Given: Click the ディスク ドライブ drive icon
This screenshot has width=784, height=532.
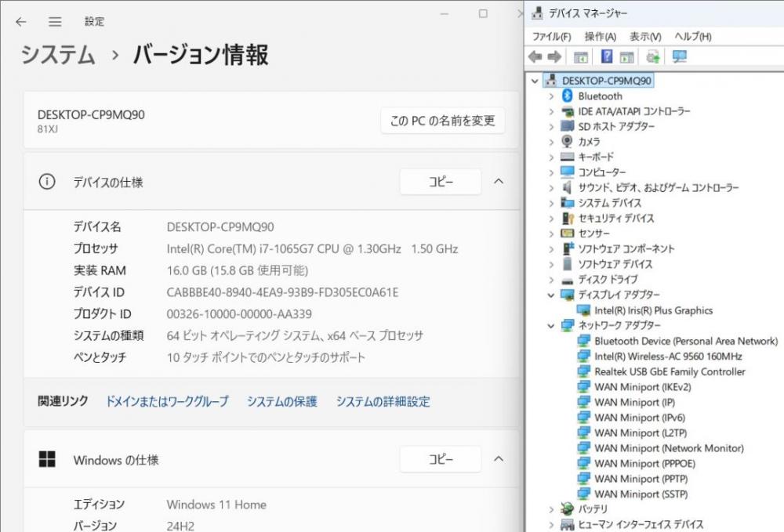Looking at the screenshot, I should (x=567, y=280).
